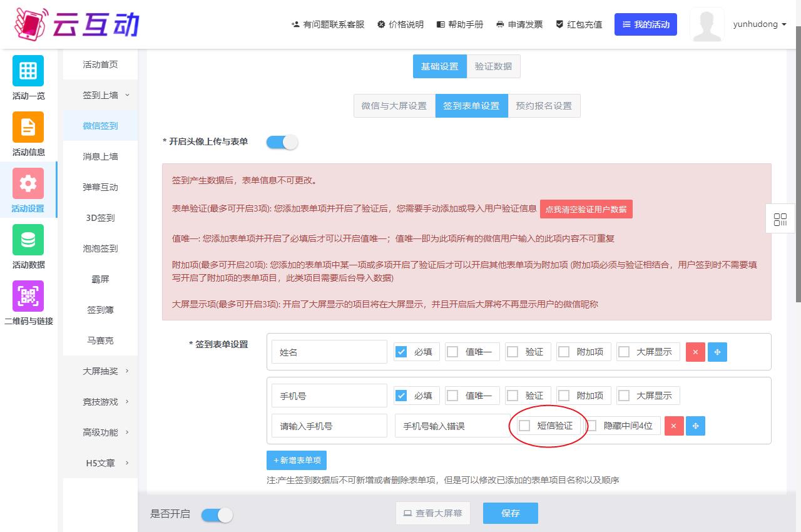This screenshot has height=532, width=801.
Task: Click blue move handle on 姓名 row
Action: click(717, 352)
